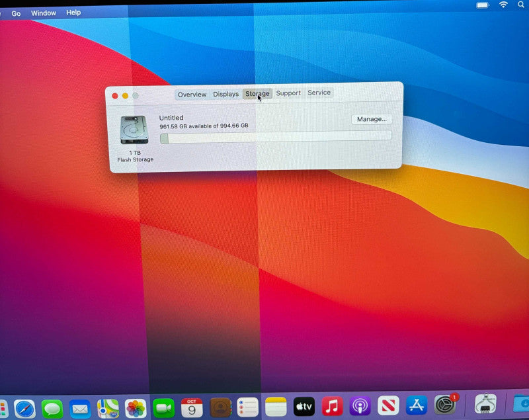Click the Untitled disk drive icon
The width and height of the screenshot is (529, 420).
[x=134, y=130]
